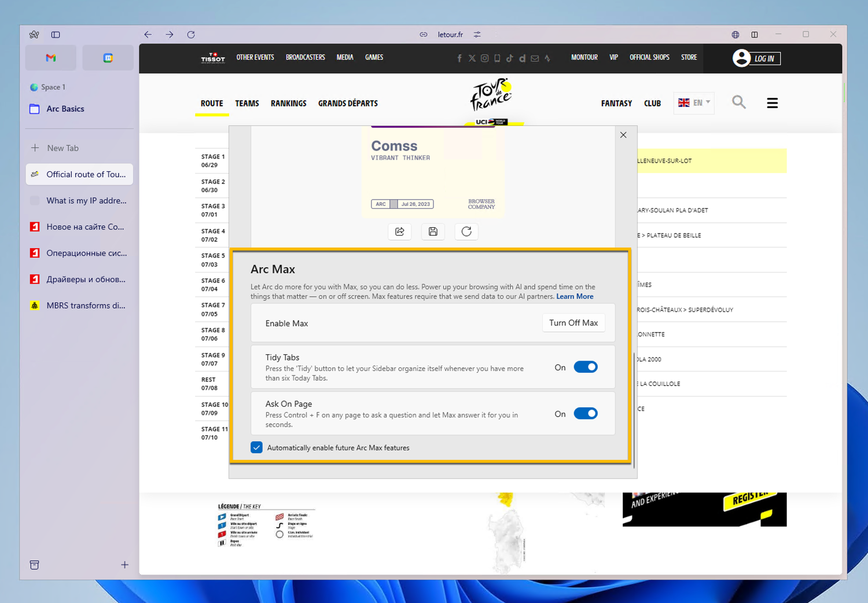Screen dimensions: 868x603
Task: Switch to the Official route of Tou... tab
Action: (80, 174)
